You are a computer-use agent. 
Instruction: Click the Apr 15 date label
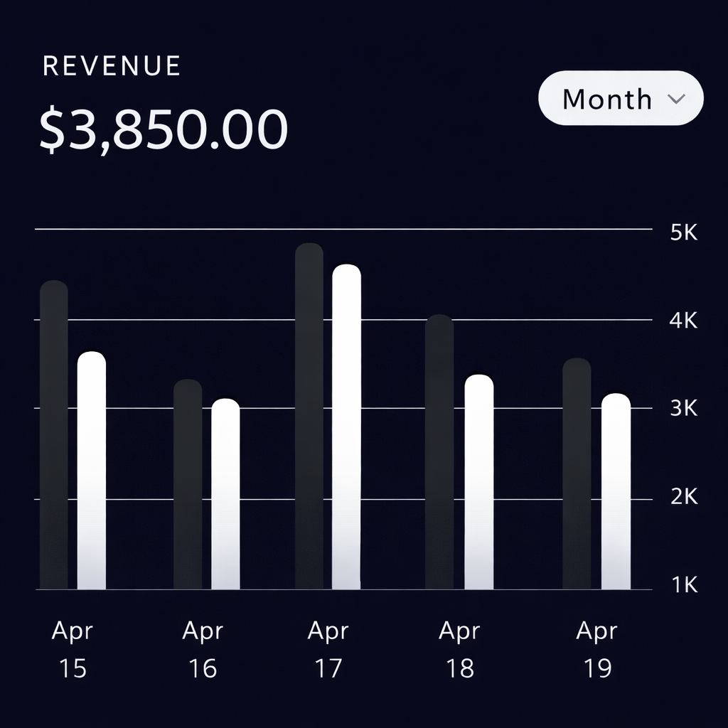(x=73, y=649)
